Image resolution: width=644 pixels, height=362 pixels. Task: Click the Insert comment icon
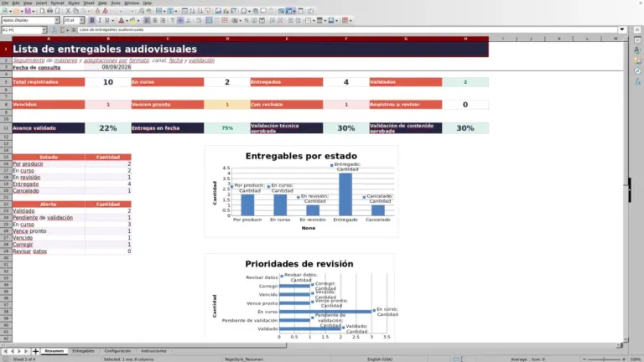click(263, 11)
